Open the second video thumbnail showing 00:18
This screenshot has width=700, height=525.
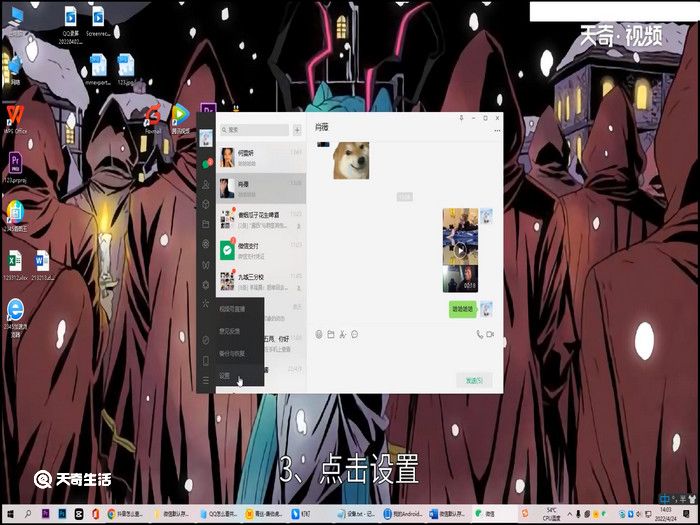coord(460,279)
